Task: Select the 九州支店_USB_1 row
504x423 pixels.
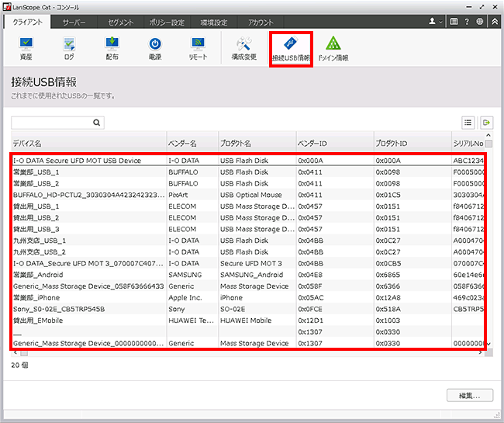Action: point(248,241)
